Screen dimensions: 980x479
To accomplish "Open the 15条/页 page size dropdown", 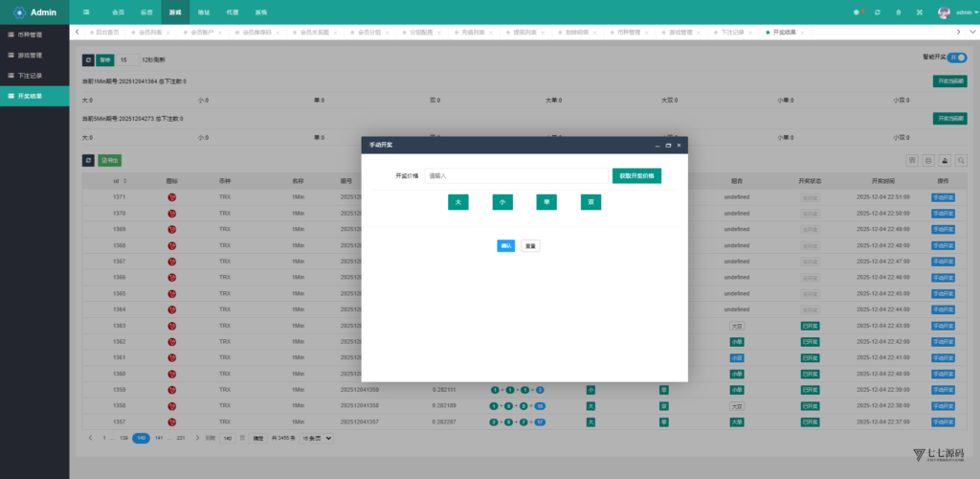I will pyautogui.click(x=316, y=439).
